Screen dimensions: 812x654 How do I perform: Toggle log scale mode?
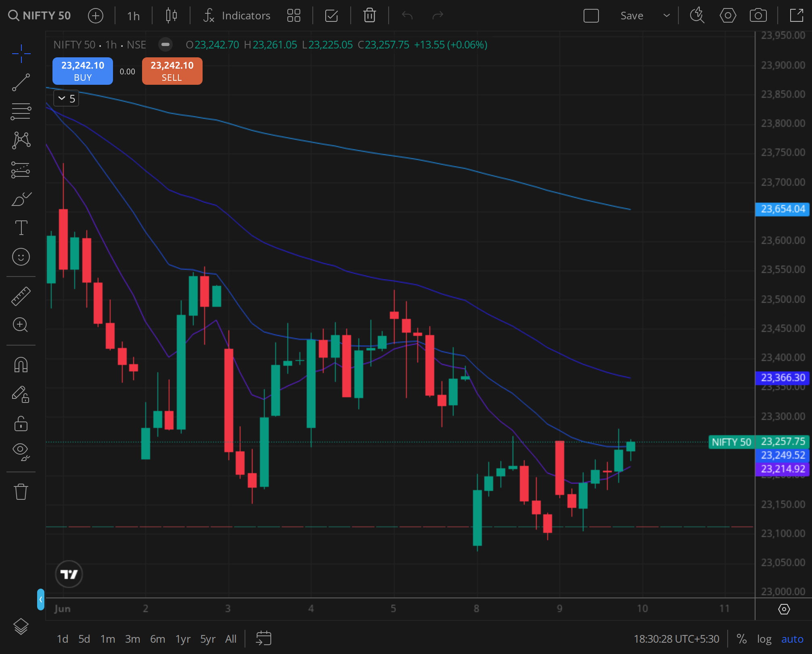[764, 639]
